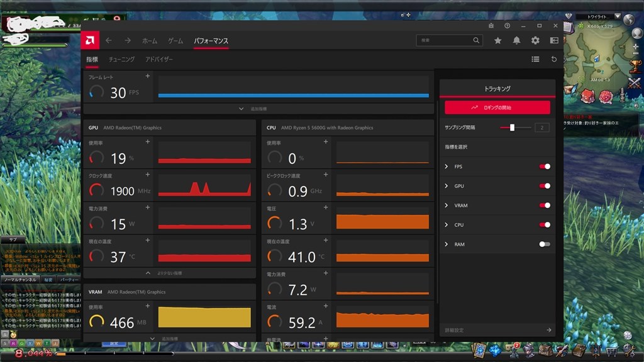This screenshot has height=362, width=644.
Task: Switch to list view icon
Action: 535,59
